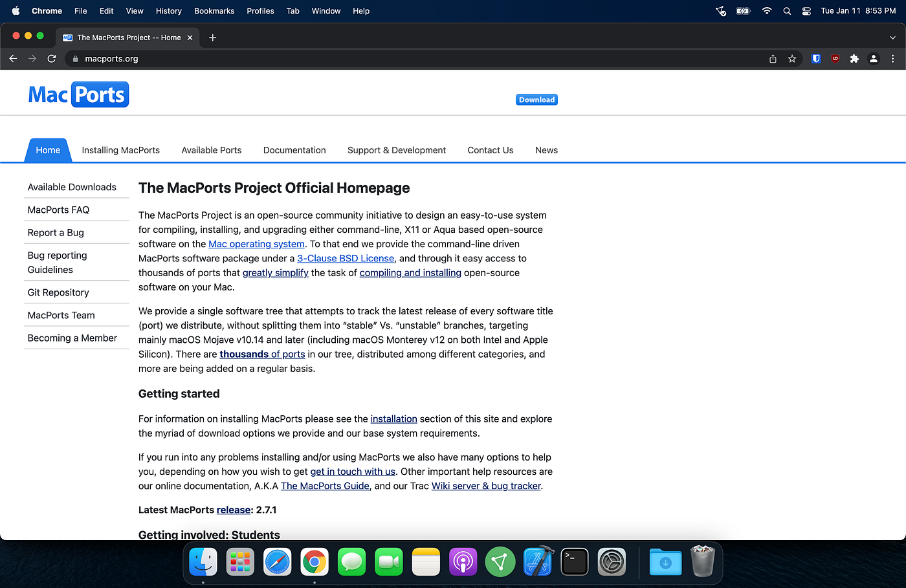Open the green graph app in Dock
906x588 pixels.
[x=500, y=561]
